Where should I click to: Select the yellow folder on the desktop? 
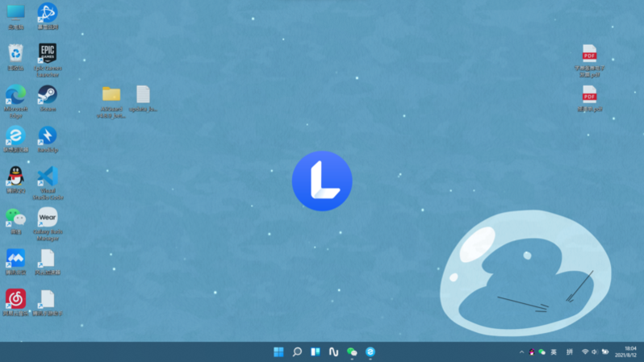point(111,94)
